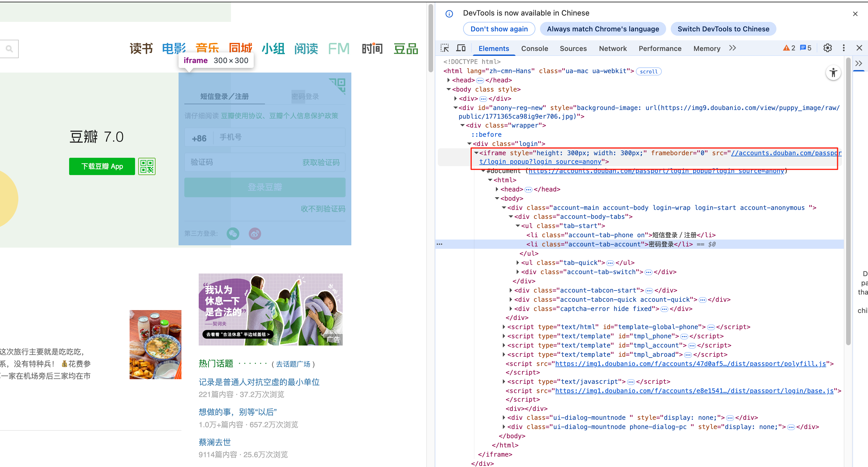Open 读书 in Douban navigation
The width and height of the screenshot is (868, 467).
[x=141, y=49]
